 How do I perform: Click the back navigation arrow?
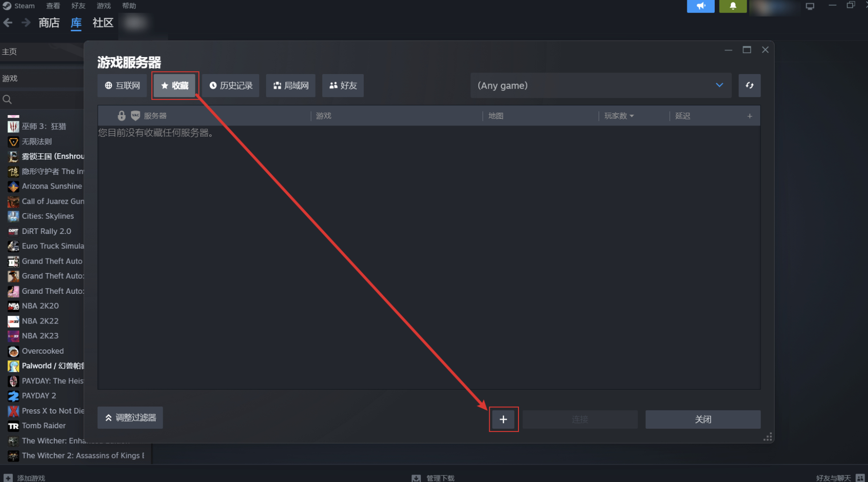click(8, 23)
